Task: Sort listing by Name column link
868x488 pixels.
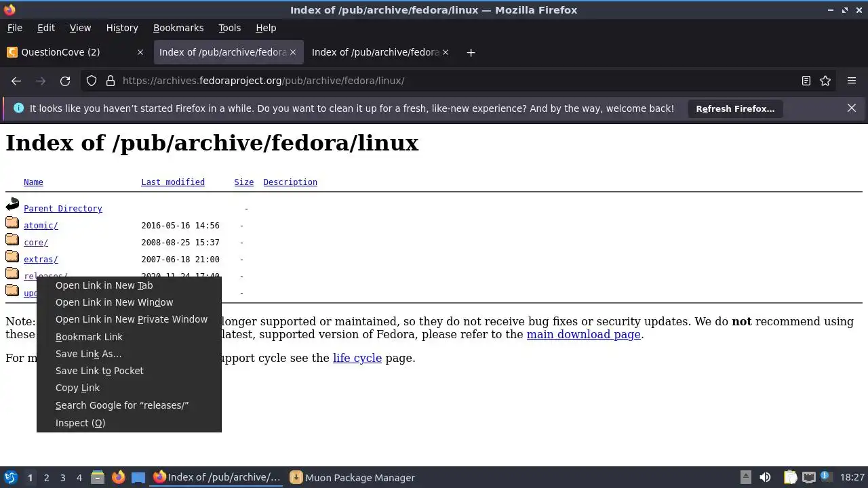Action: coord(33,182)
